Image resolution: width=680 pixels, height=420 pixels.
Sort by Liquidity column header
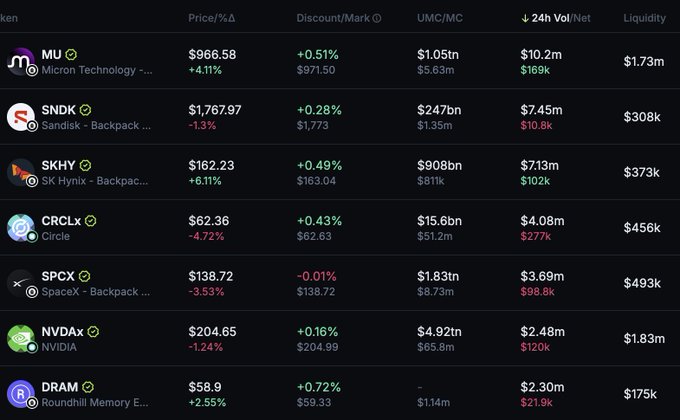(x=644, y=18)
